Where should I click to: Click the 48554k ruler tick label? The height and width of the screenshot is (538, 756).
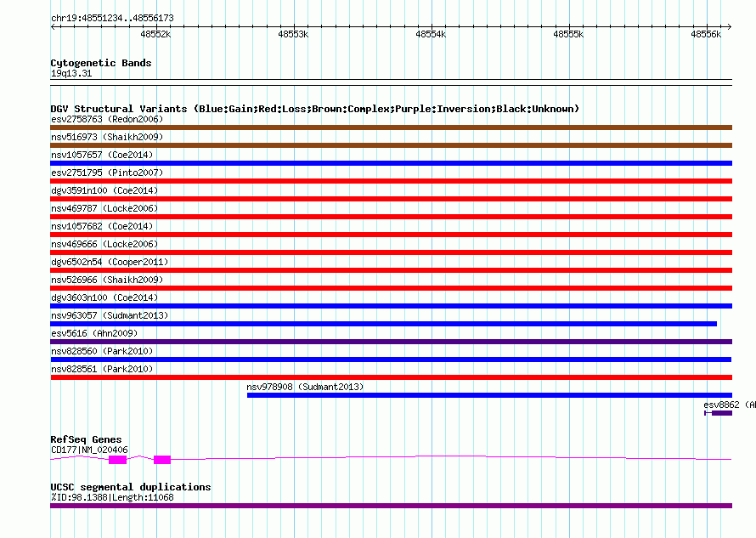431,34
